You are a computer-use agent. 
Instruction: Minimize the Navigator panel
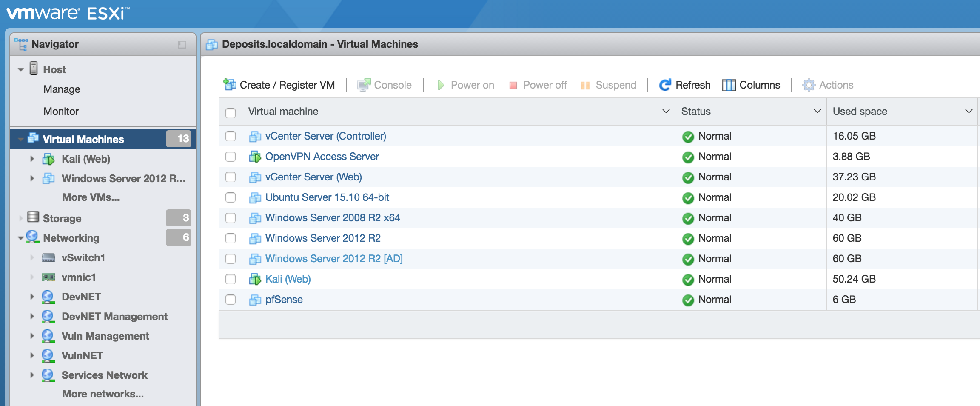pyautogui.click(x=182, y=45)
